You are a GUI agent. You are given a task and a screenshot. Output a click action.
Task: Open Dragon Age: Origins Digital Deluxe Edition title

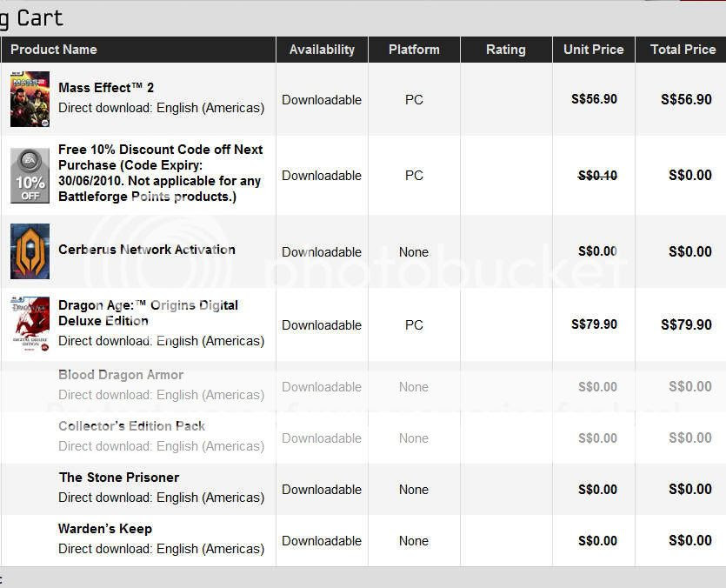point(148,313)
